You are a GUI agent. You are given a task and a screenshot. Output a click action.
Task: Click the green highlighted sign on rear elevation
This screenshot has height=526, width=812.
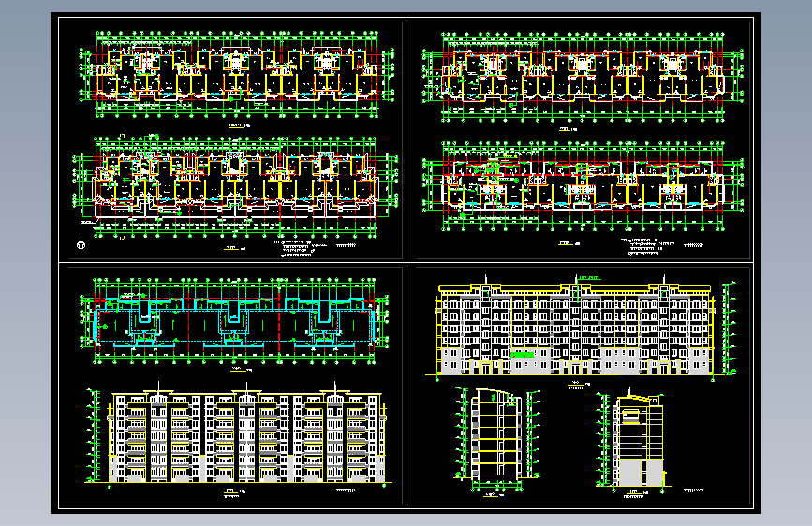tap(523, 355)
